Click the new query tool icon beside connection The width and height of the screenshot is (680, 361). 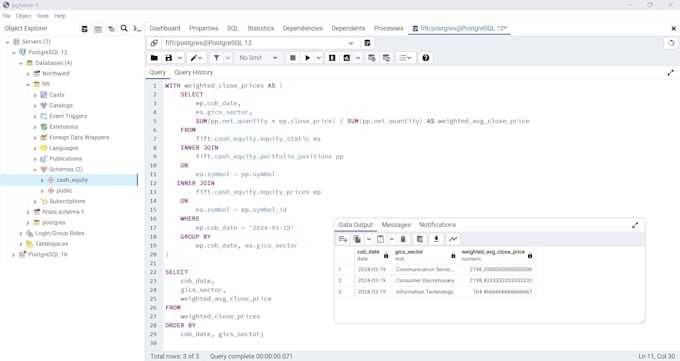tap(367, 43)
